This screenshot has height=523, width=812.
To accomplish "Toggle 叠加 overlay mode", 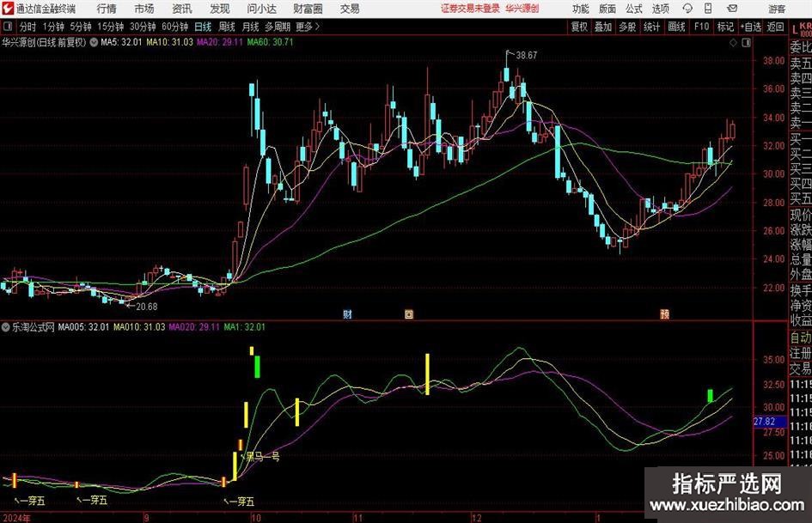I will click(x=603, y=27).
